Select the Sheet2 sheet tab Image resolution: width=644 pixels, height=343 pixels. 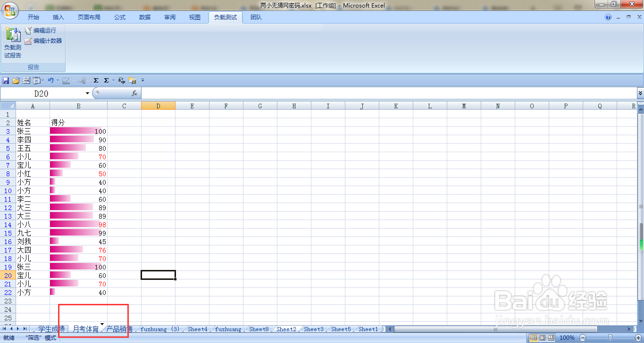(286, 329)
